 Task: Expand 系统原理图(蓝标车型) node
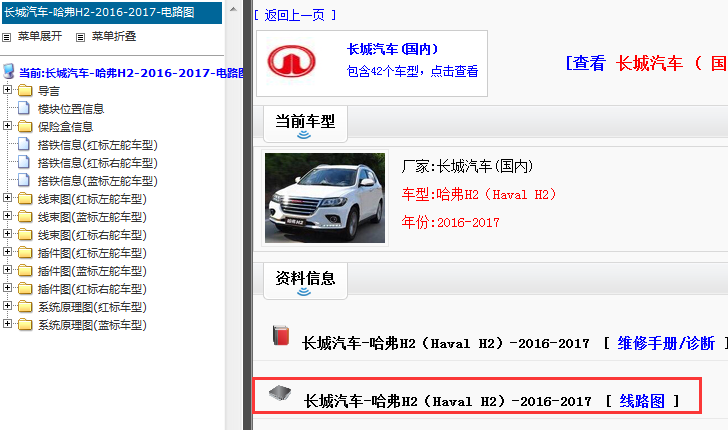(7, 324)
